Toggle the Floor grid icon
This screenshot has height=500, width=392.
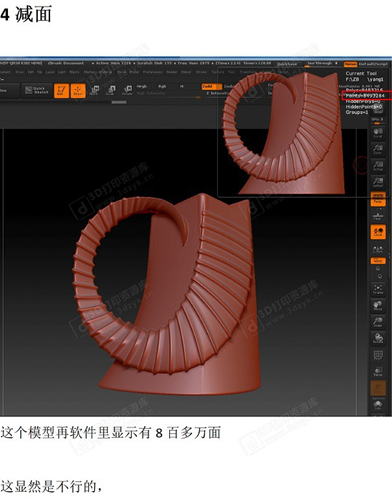coord(377,216)
